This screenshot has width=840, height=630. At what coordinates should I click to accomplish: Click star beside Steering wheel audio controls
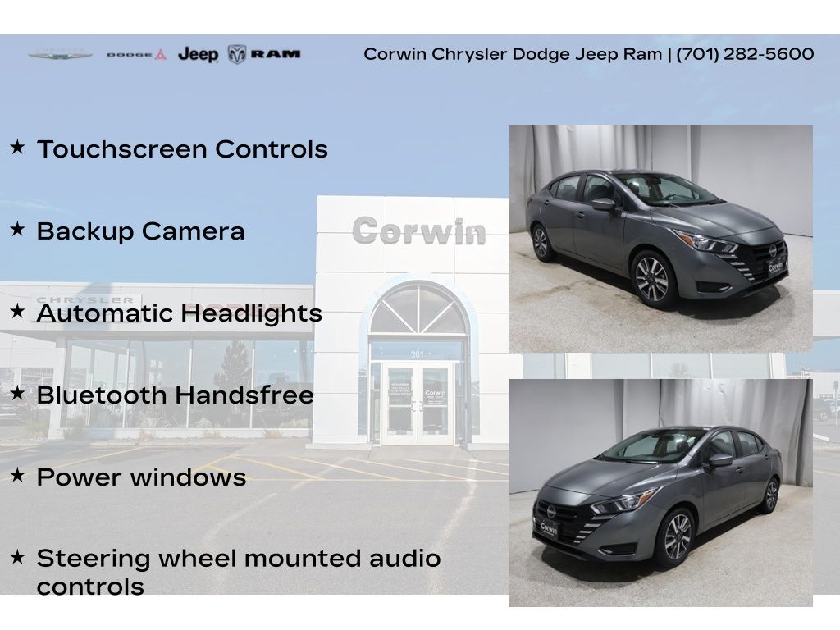(17, 559)
